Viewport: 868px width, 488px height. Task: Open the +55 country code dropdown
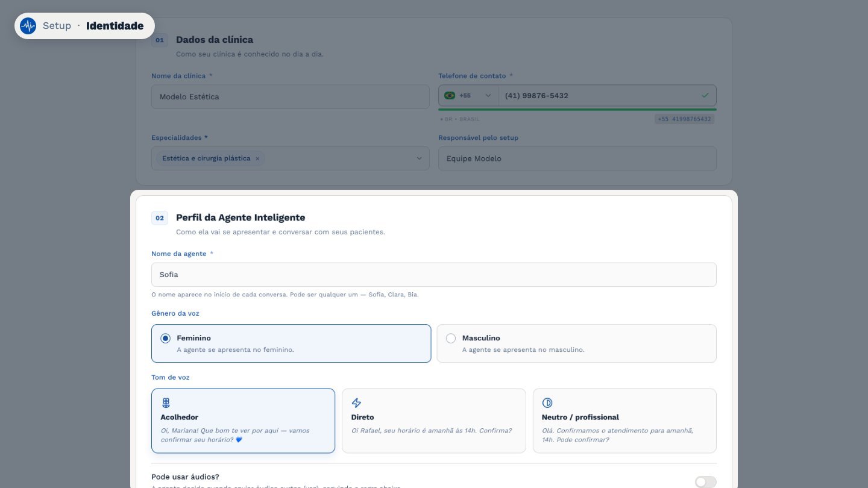[468, 95]
